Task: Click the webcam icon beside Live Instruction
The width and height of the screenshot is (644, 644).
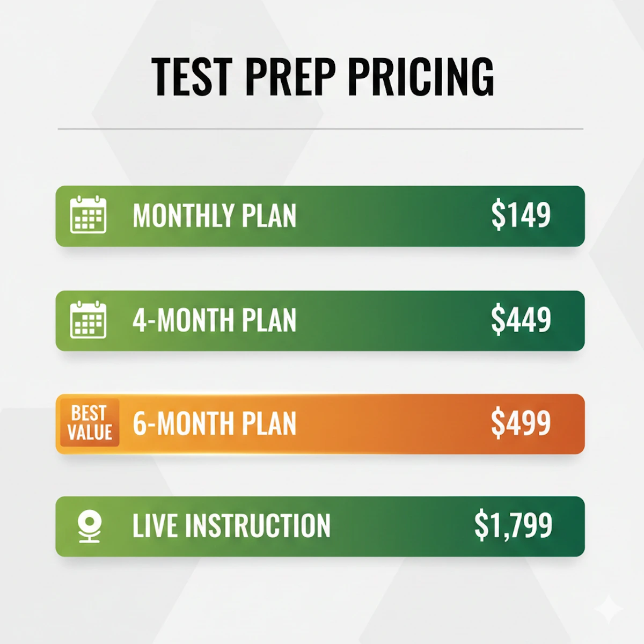Action: coord(89,526)
